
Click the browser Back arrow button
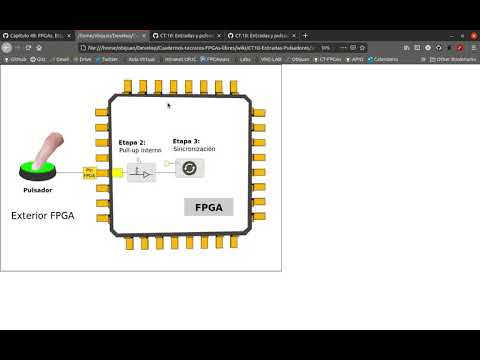(6, 48)
